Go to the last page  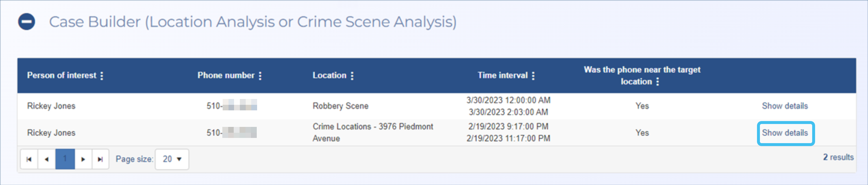pyautogui.click(x=100, y=159)
